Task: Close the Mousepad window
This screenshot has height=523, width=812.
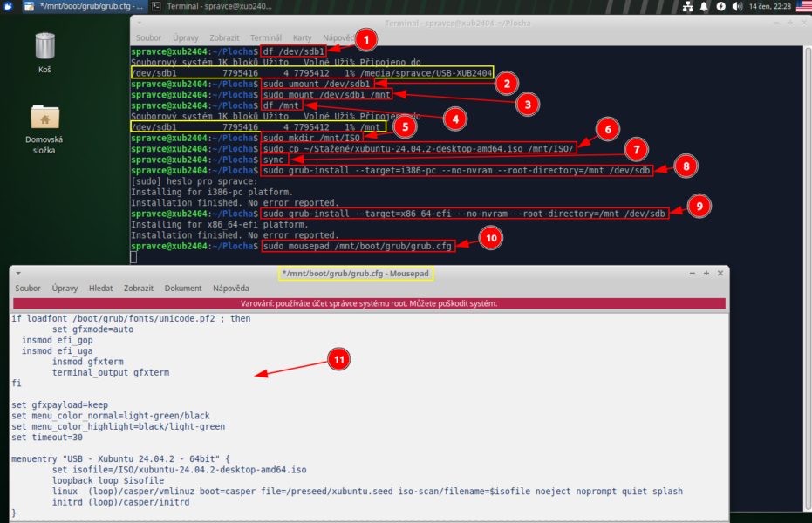Action: 720,273
